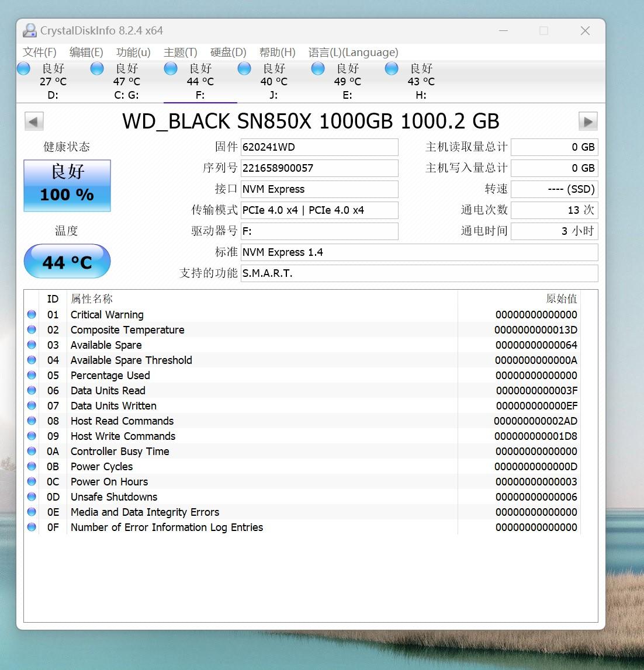Click raw value 0000000000013D
Viewport: 644px width, 670px height.
536,330
